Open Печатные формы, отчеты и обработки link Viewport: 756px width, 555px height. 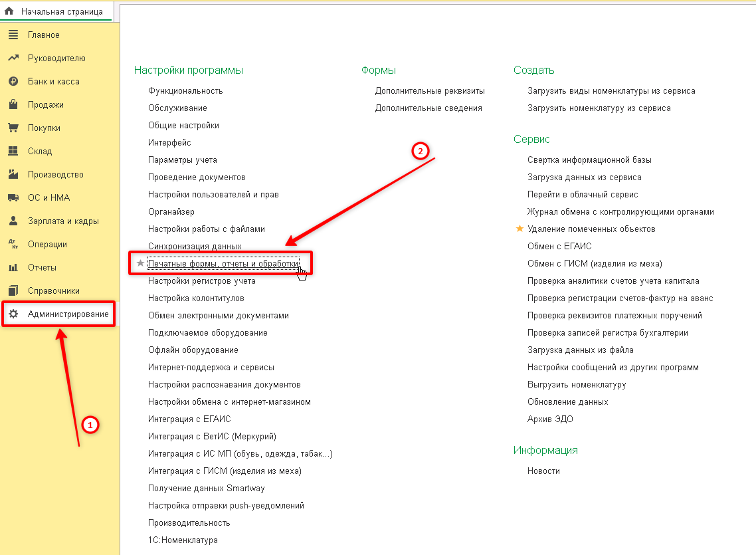click(223, 263)
